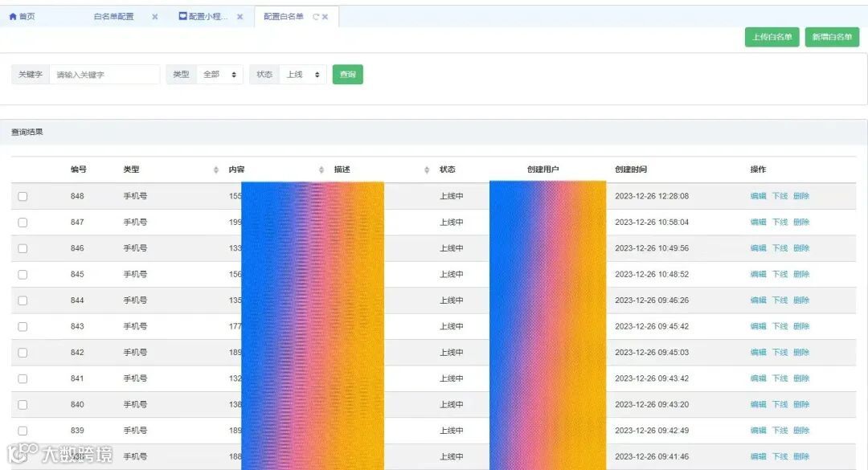Sort by the 类型 column arrows
Screen dimensions: 868x470
click(216, 170)
